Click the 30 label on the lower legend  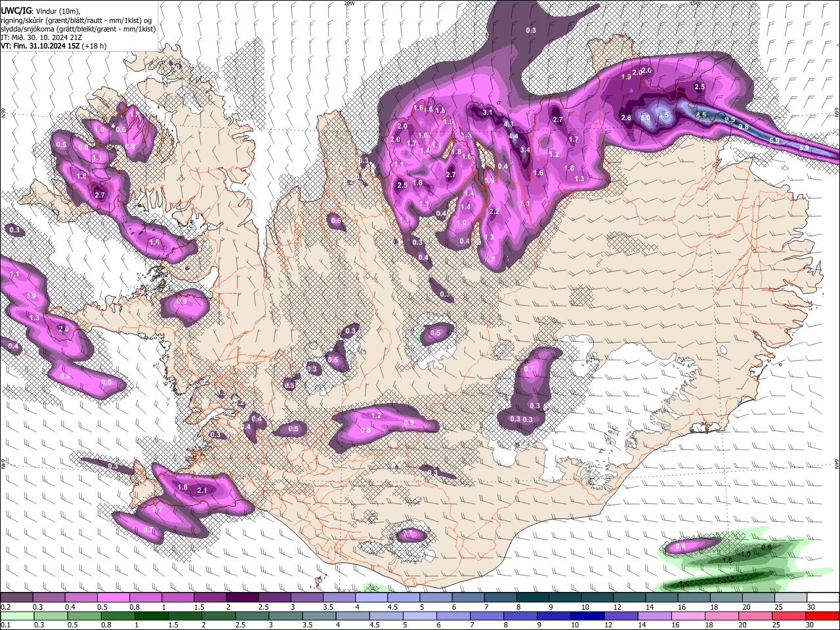[x=811, y=625]
